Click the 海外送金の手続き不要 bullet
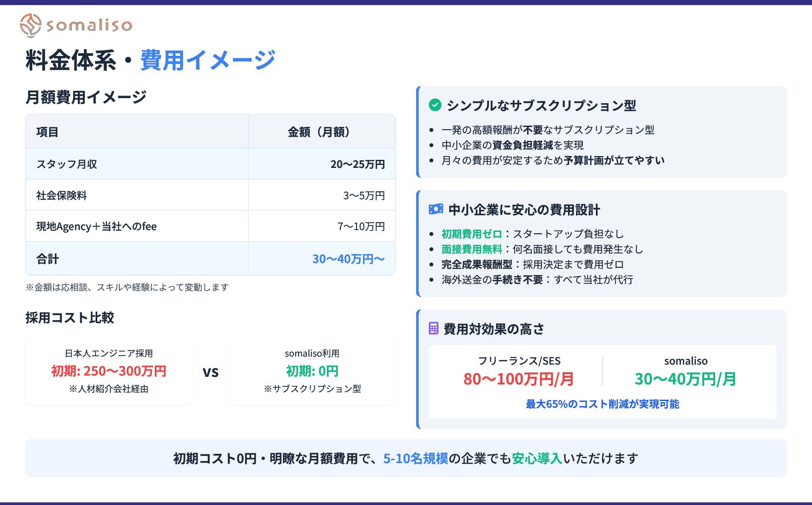 click(537, 280)
